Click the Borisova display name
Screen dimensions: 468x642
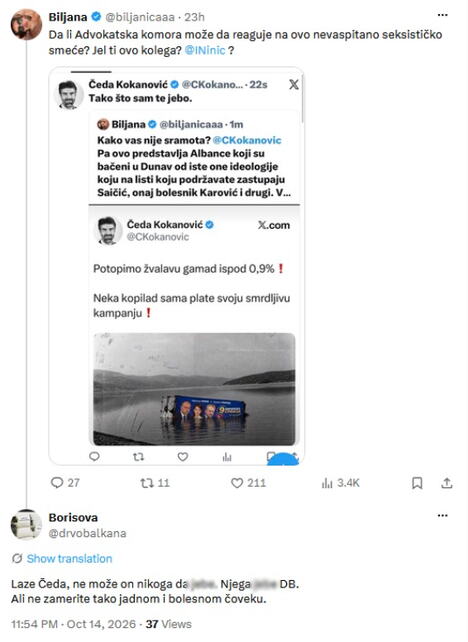[73, 518]
